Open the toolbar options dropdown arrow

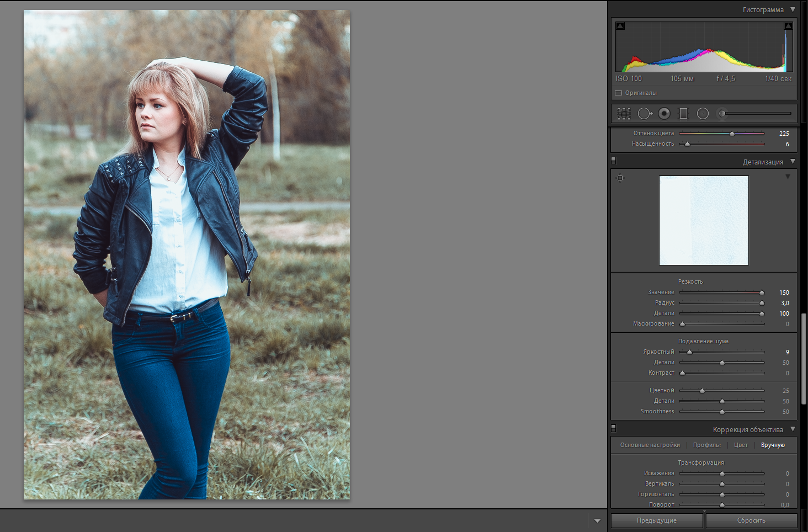(x=597, y=520)
